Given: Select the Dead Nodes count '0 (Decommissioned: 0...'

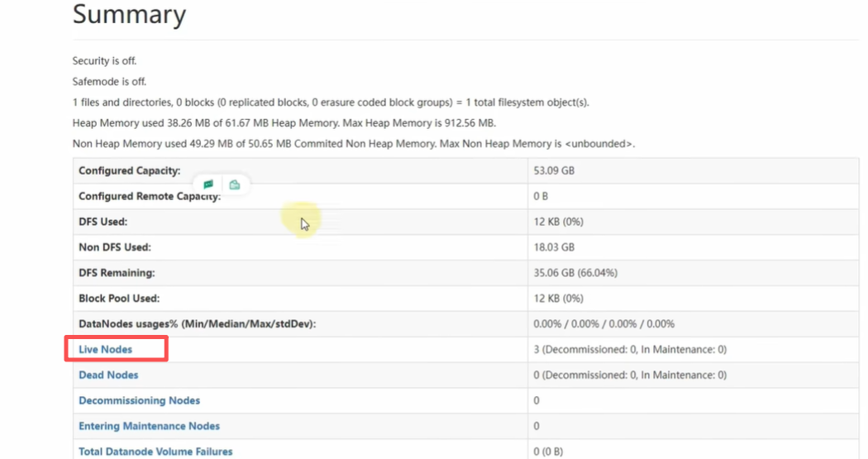Looking at the screenshot, I should 630,375.
